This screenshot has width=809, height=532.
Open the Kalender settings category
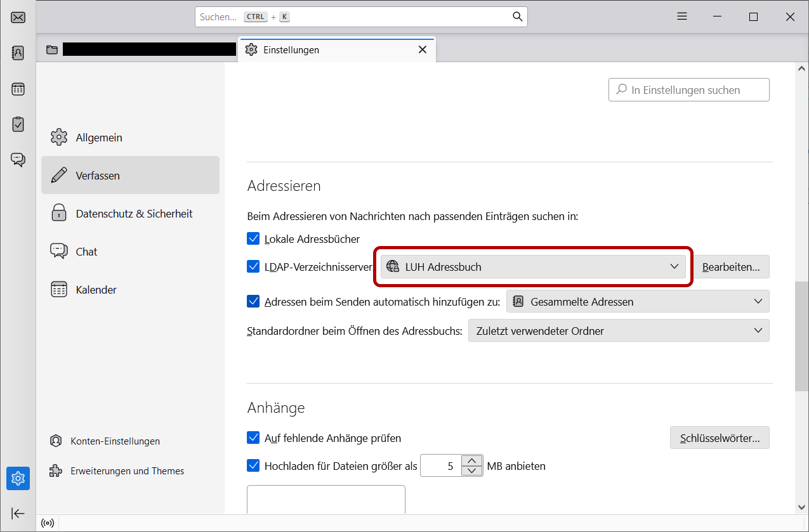(x=131, y=290)
